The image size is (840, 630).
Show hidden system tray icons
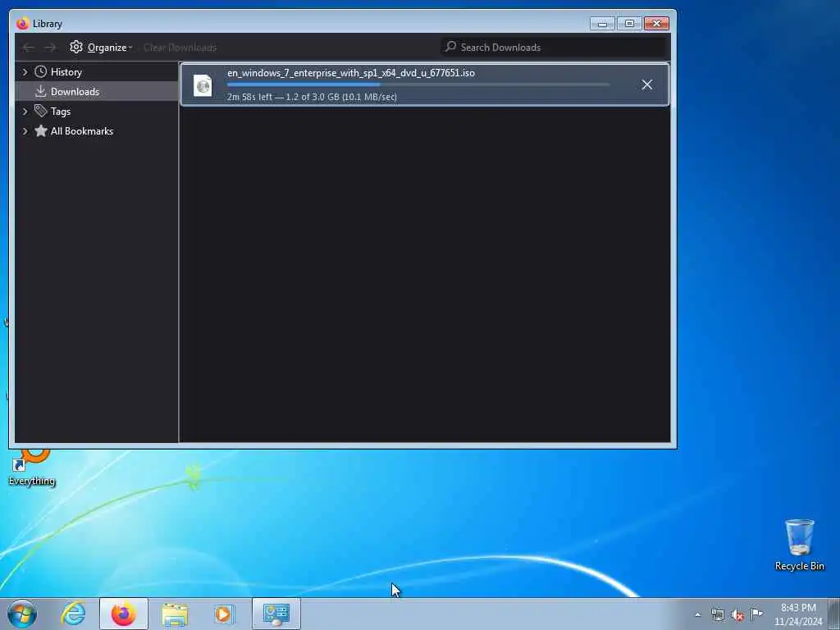pyautogui.click(x=697, y=614)
